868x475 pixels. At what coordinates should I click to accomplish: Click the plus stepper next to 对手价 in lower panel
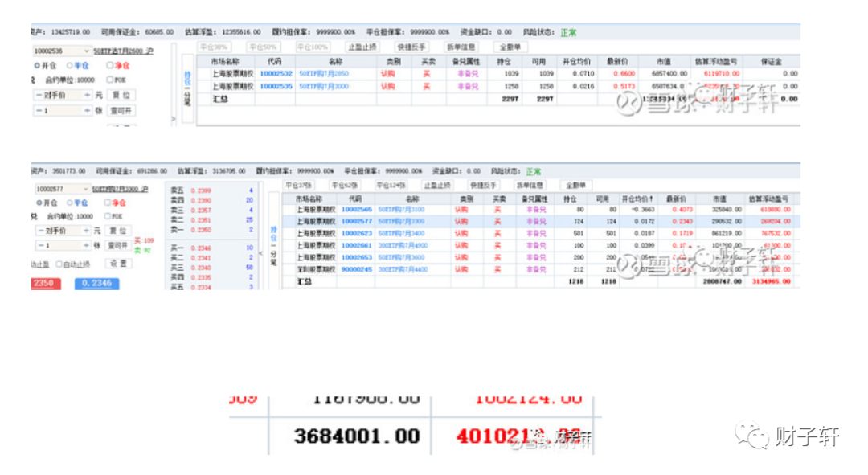point(87,231)
